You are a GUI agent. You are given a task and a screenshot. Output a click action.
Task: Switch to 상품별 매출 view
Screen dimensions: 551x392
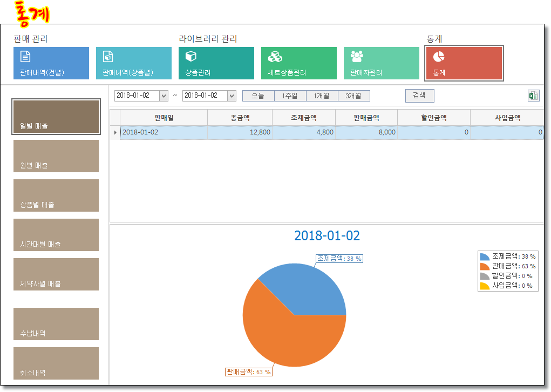(x=56, y=195)
